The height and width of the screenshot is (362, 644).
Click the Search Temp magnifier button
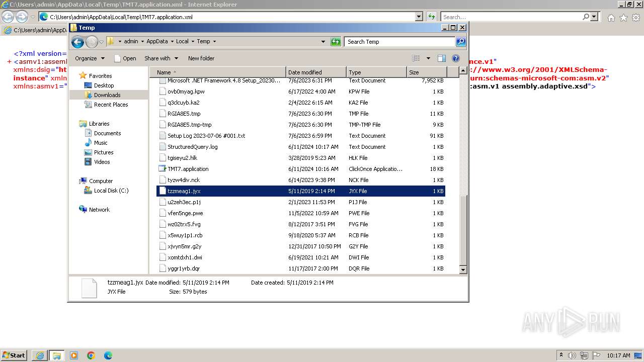(461, 42)
